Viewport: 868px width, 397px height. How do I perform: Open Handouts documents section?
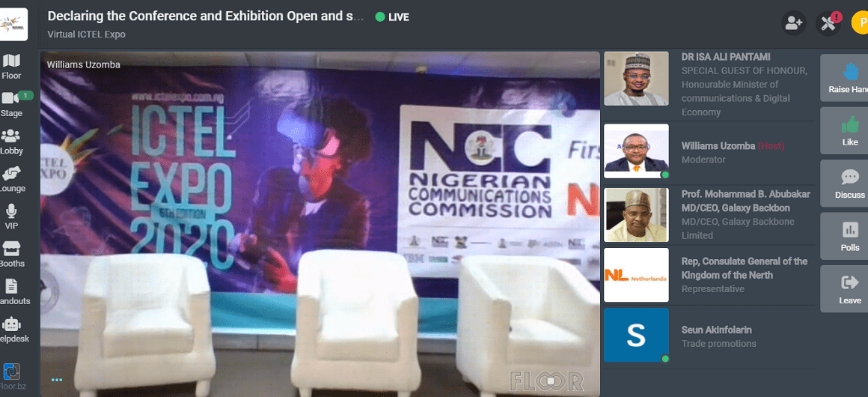point(11,291)
